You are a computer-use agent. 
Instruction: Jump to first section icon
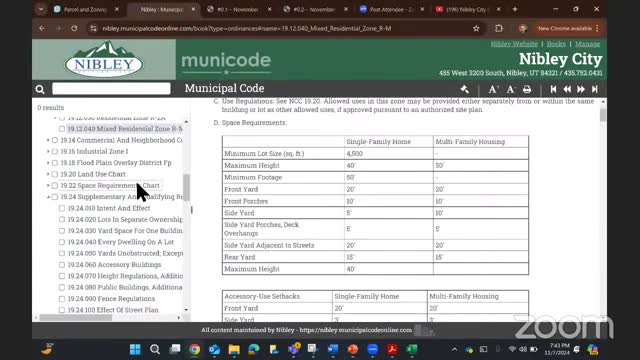[553, 89]
